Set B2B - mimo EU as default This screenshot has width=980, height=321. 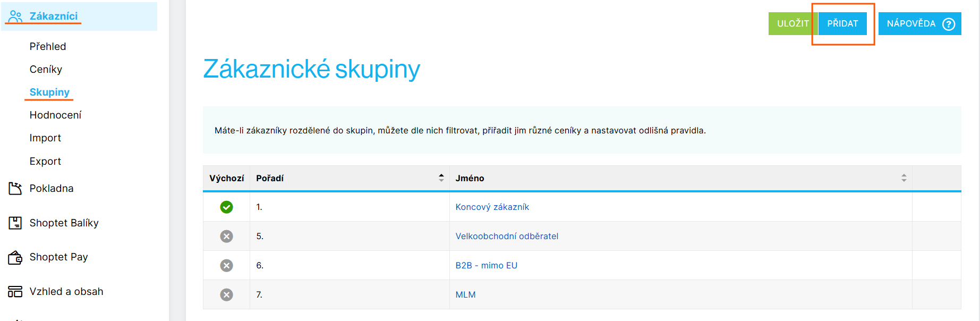pos(226,265)
